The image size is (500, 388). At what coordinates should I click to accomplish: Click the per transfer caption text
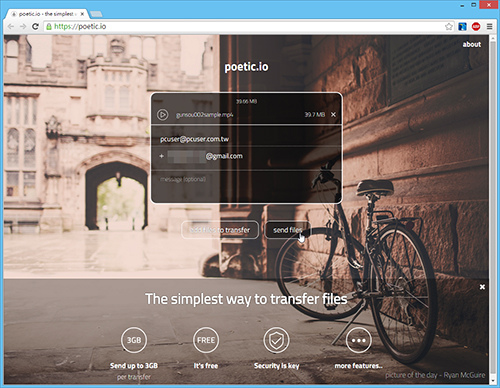click(x=134, y=377)
